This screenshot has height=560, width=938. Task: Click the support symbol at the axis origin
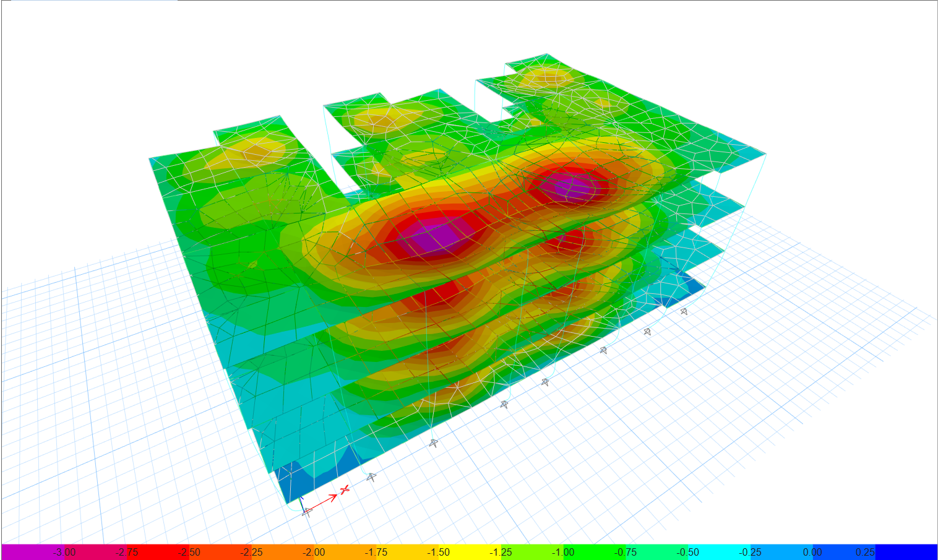[306, 512]
